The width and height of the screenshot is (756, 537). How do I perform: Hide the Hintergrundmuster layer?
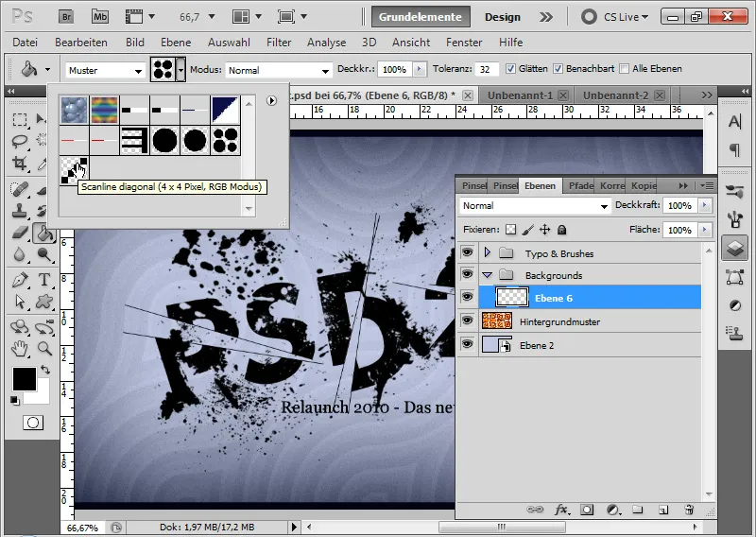coord(467,320)
